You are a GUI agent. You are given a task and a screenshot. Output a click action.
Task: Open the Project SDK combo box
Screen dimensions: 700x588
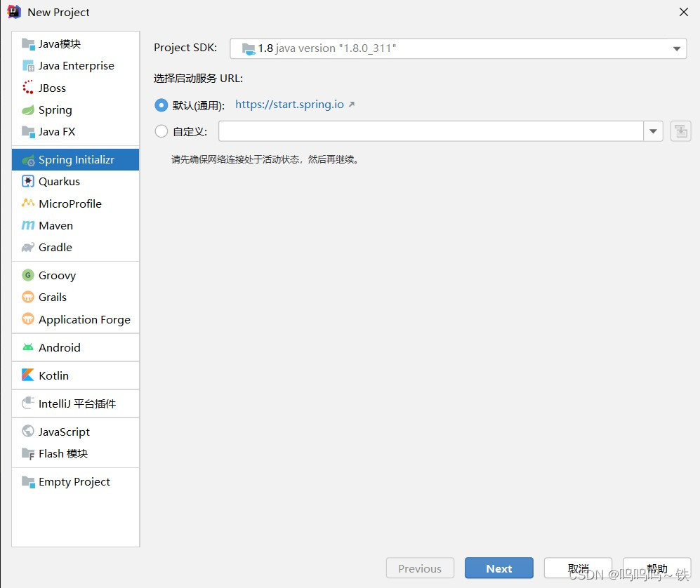click(458, 48)
